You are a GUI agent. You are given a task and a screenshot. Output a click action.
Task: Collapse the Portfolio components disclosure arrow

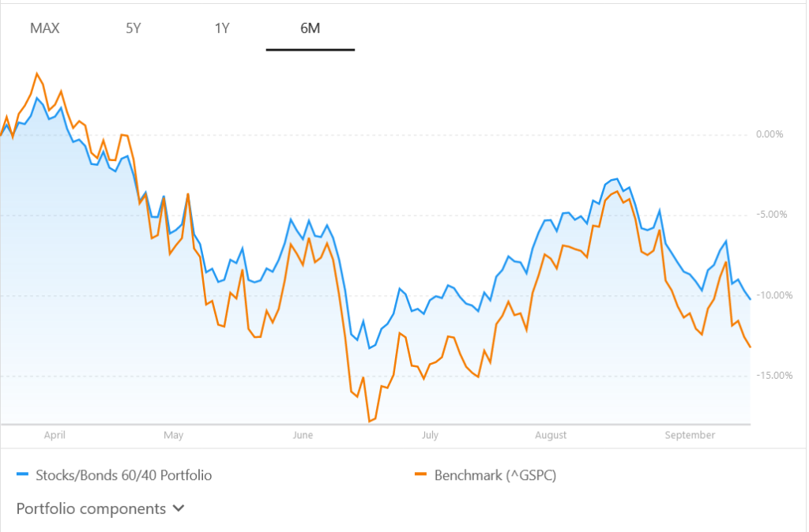[177, 508]
